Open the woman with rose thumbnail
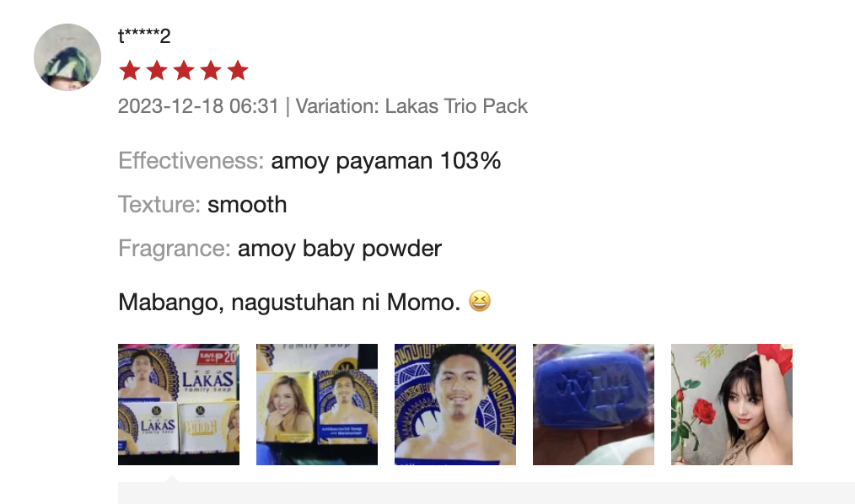The image size is (855, 504). [732, 405]
